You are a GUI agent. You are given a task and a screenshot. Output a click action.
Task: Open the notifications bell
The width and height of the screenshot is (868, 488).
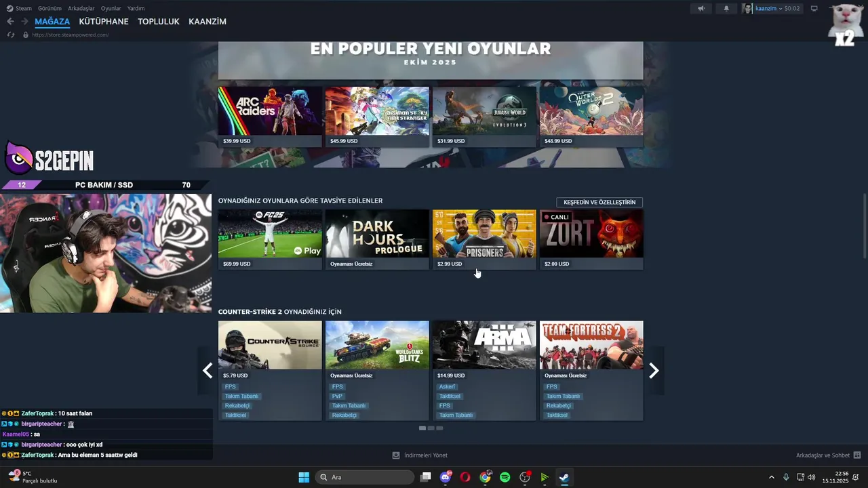pyautogui.click(x=726, y=8)
